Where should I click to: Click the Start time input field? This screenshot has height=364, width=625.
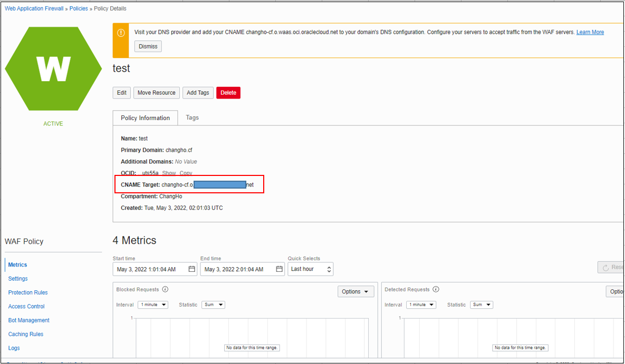pos(155,269)
